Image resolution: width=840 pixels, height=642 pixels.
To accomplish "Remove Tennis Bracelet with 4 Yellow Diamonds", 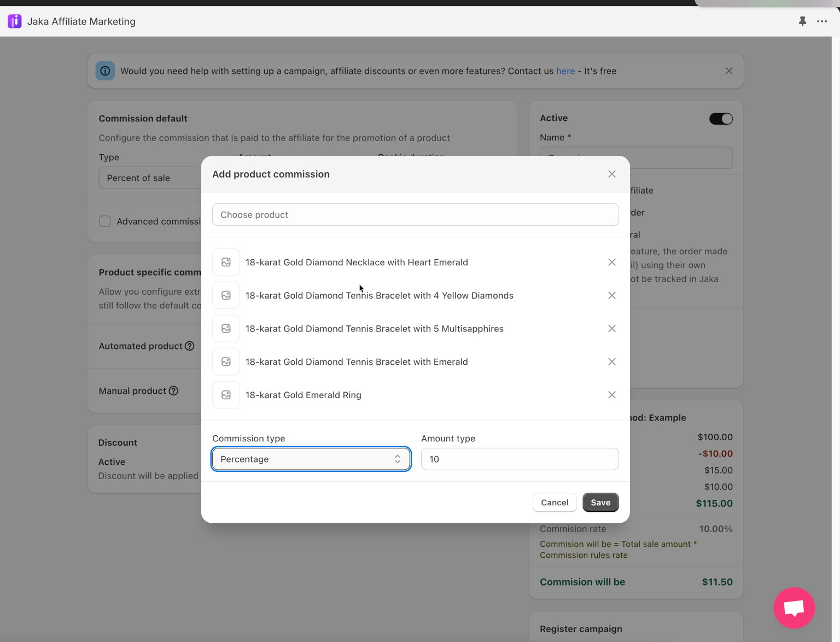I will [x=611, y=295].
